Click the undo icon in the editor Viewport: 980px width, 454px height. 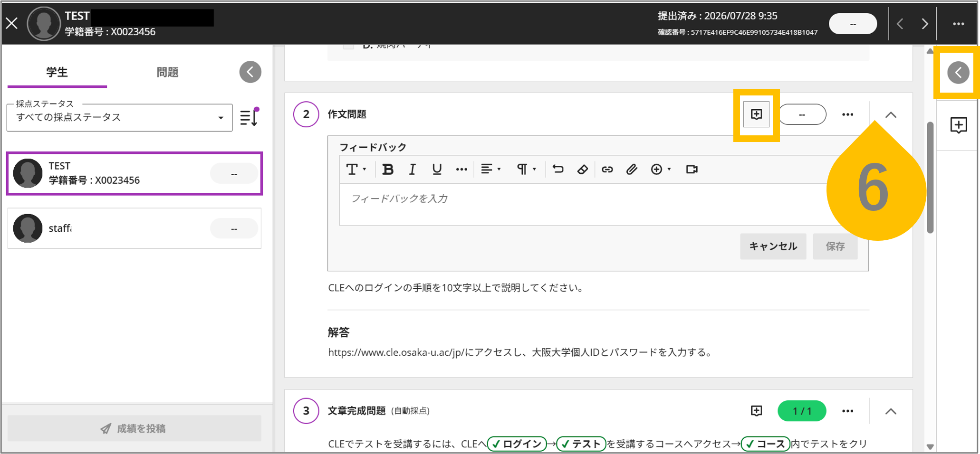(558, 169)
